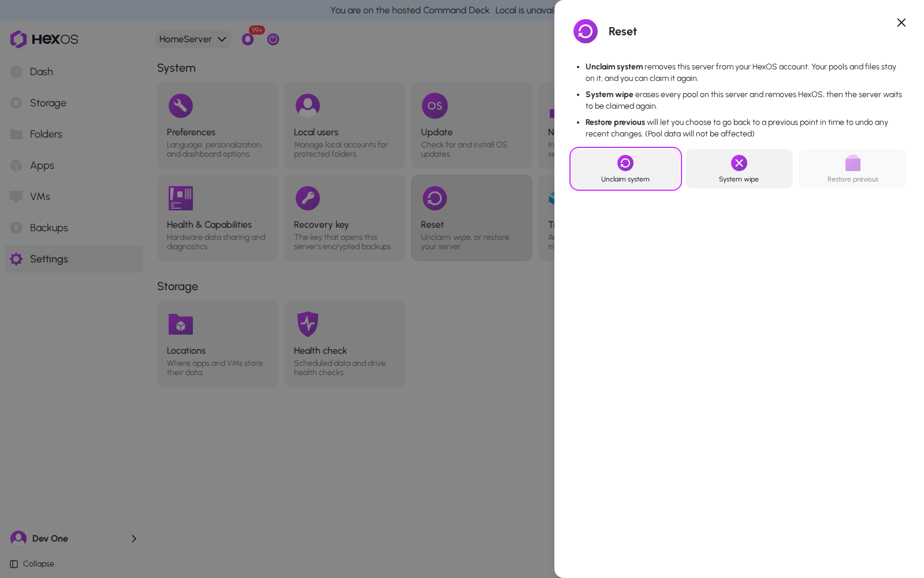Click 'Scheduled data and drive health checks' text
924x578 pixels.
(340, 368)
